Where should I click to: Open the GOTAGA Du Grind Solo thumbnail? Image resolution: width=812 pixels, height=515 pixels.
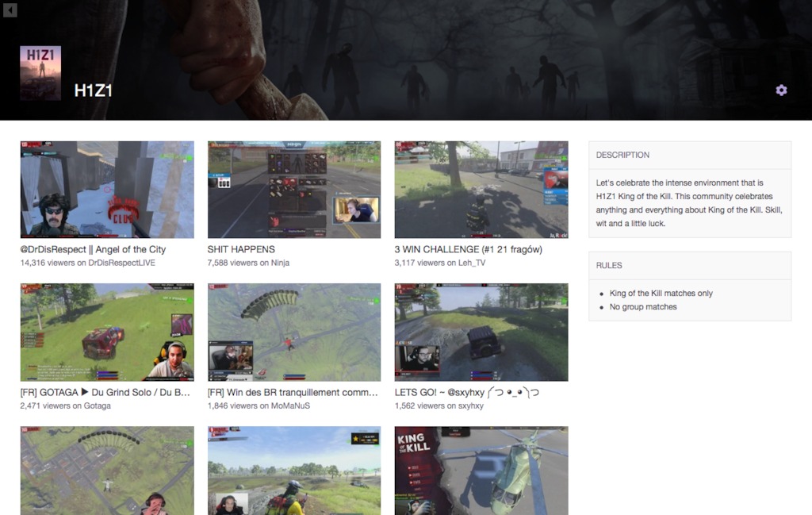[107, 332]
